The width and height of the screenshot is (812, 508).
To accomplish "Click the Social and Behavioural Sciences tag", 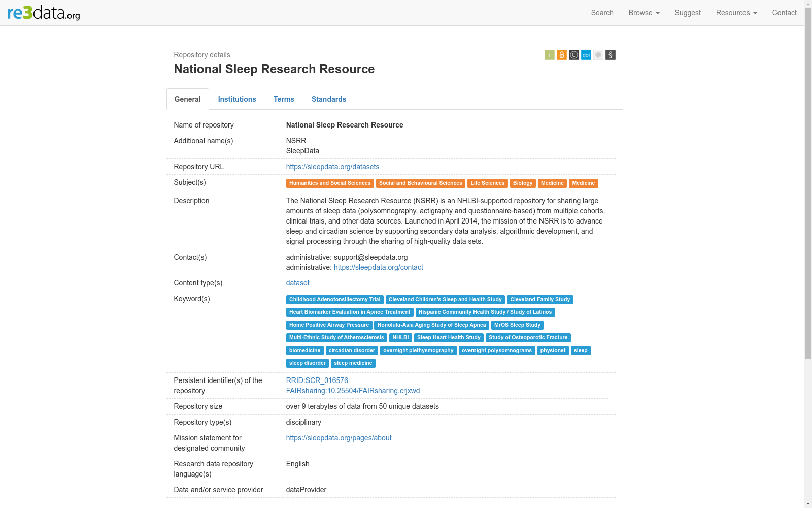I will point(421,183).
